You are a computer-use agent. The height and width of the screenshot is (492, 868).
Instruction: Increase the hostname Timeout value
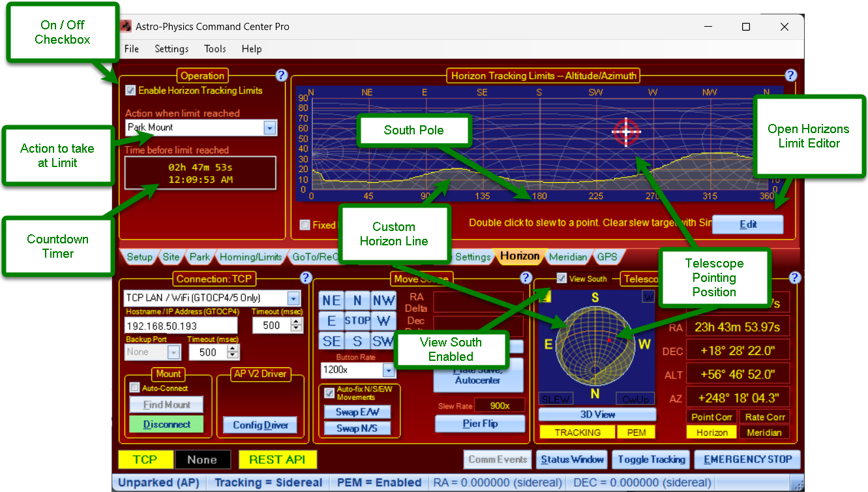pos(297,322)
